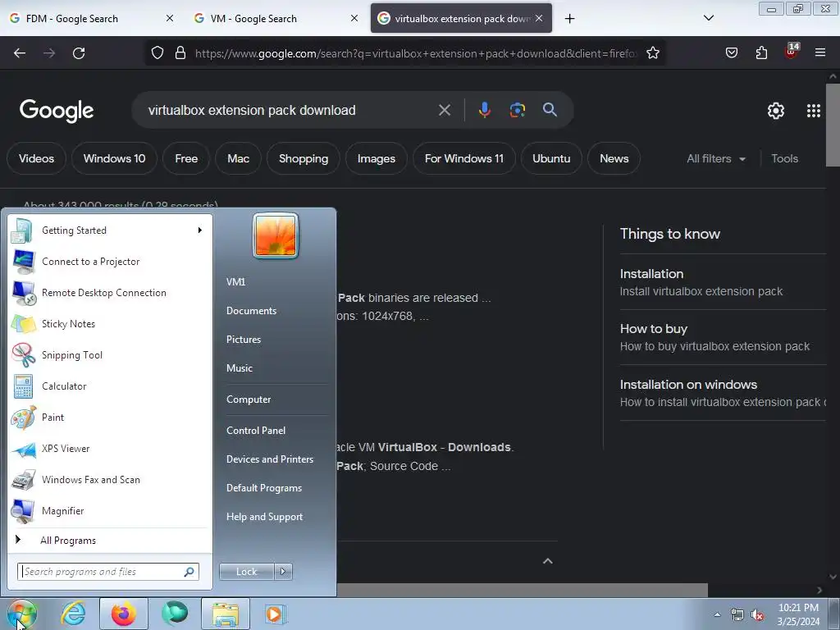The height and width of the screenshot is (630, 840).
Task: Open How to buy link
Action: coord(723,337)
